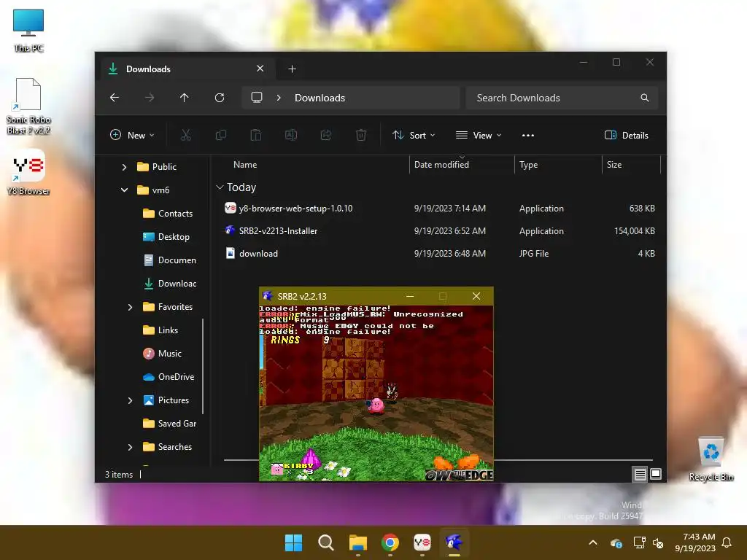Toggle the Details pane button

(x=626, y=135)
